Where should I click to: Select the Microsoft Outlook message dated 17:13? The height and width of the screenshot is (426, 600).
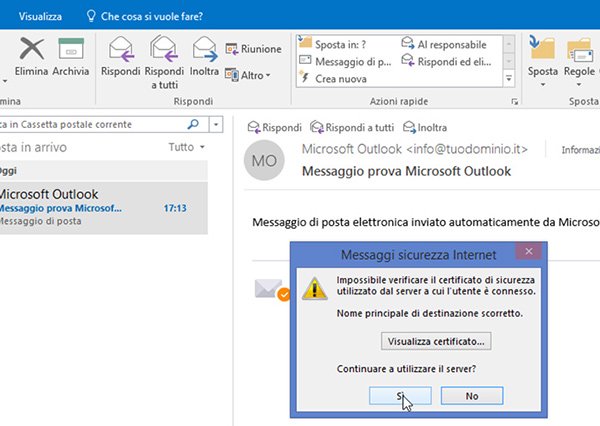coord(103,207)
